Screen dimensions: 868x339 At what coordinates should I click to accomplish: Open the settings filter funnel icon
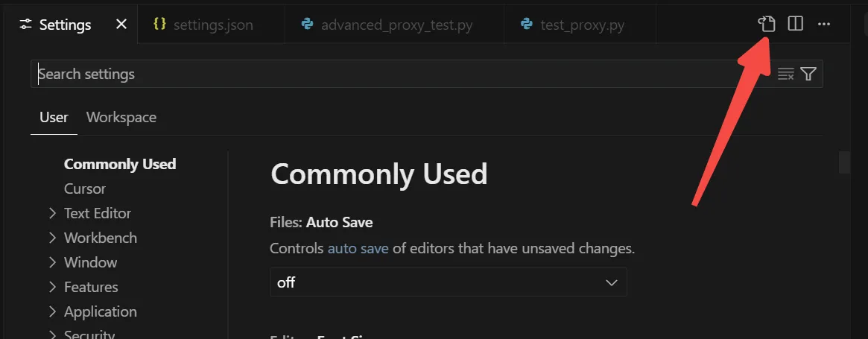(x=809, y=74)
